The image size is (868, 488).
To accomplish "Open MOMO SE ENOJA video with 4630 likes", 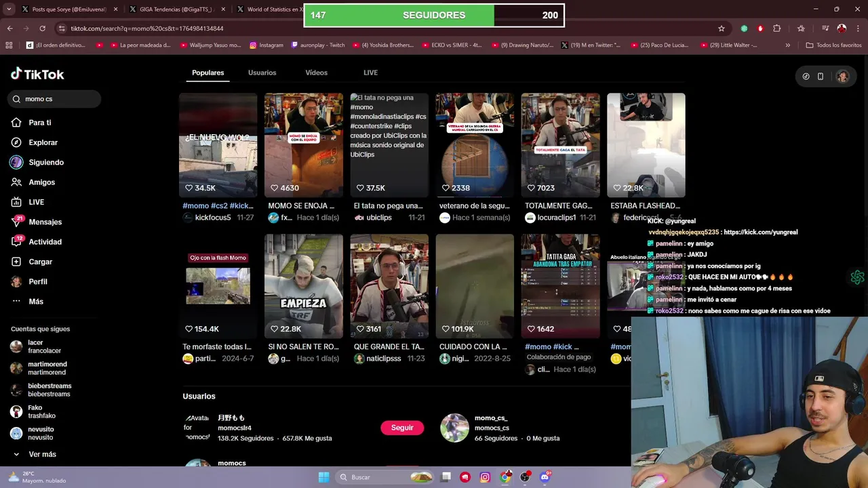I will click(303, 145).
